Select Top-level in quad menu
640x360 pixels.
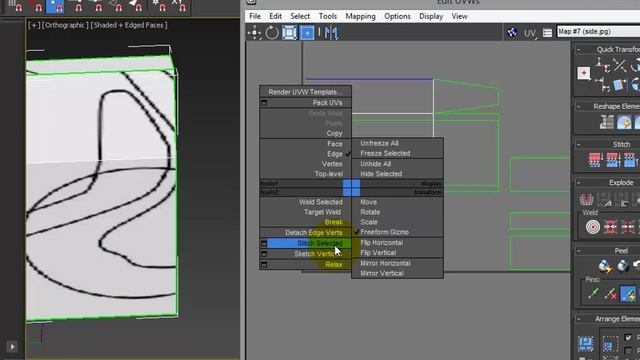[x=329, y=174]
